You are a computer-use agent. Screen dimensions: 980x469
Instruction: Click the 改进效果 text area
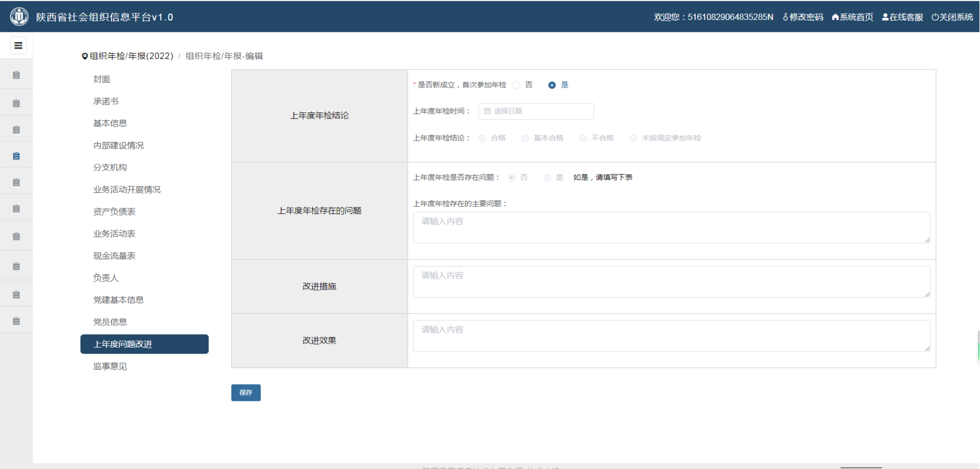(671, 336)
